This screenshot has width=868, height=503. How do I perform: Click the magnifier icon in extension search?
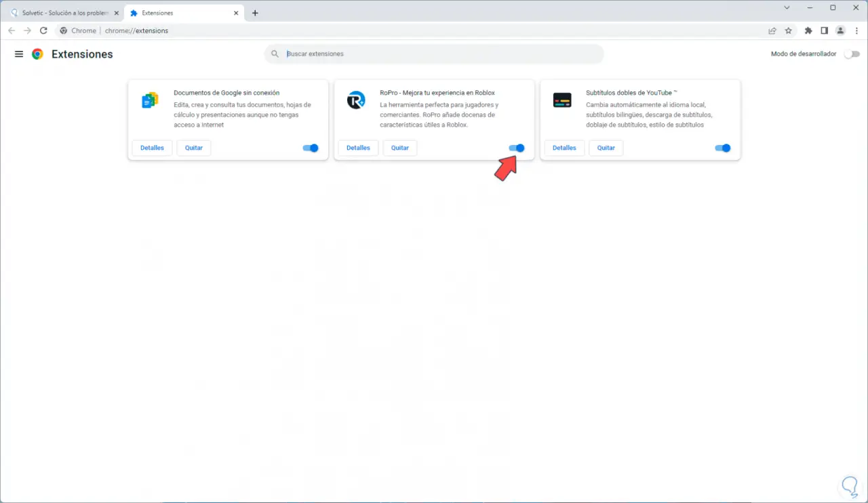click(x=275, y=54)
